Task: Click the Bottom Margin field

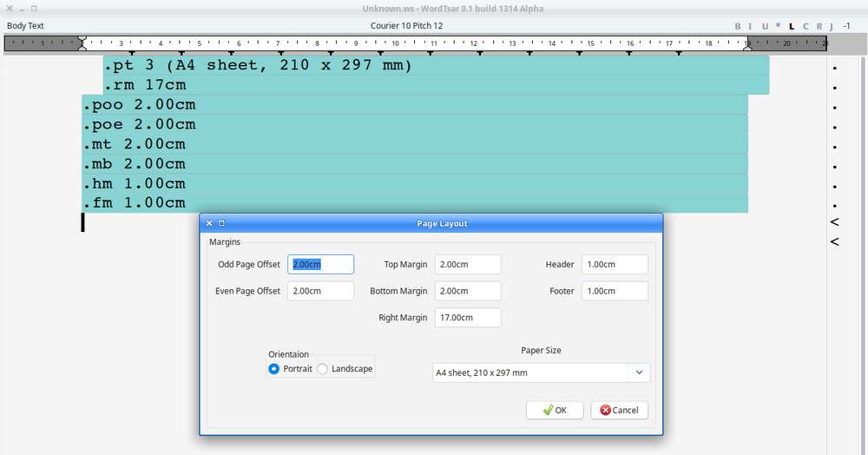Action: click(468, 291)
